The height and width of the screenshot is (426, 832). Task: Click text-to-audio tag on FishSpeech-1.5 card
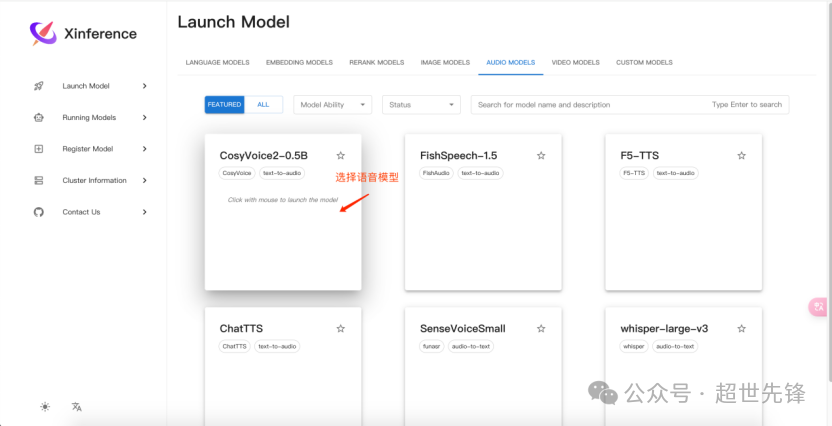pyautogui.click(x=481, y=173)
